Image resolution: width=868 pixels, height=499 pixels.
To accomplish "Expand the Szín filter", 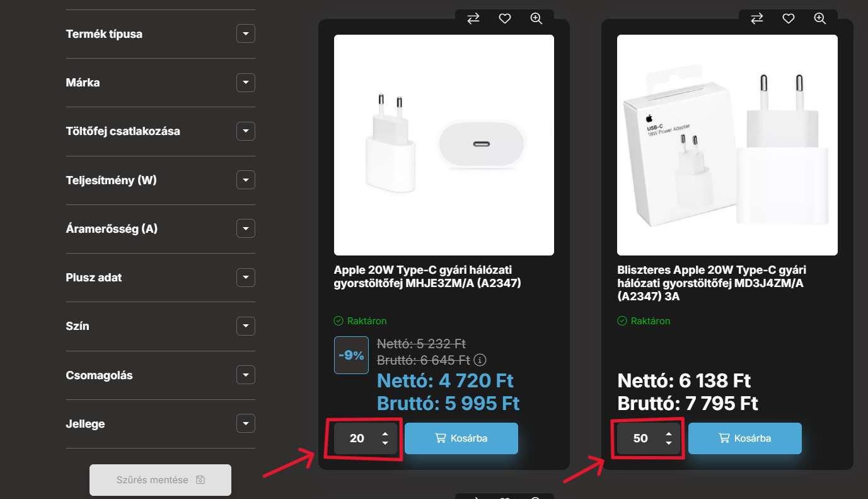I will (x=246, y=326).
